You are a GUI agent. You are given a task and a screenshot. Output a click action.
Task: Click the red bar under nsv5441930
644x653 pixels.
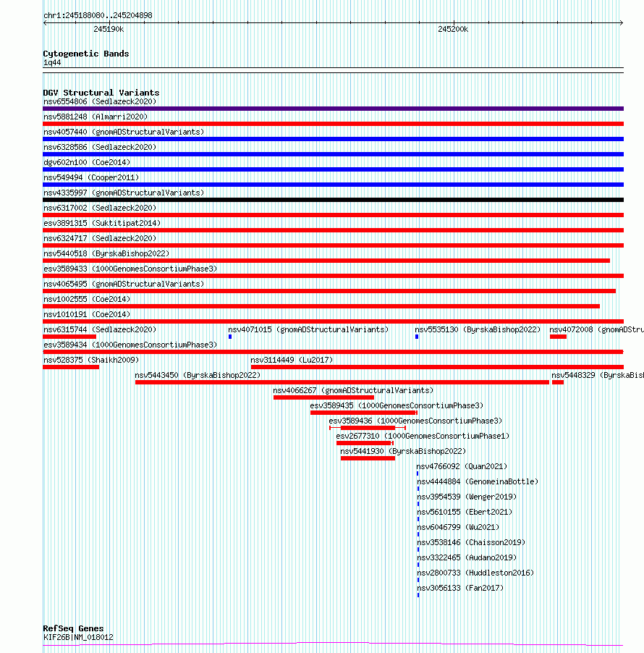(x=368, y=458)
